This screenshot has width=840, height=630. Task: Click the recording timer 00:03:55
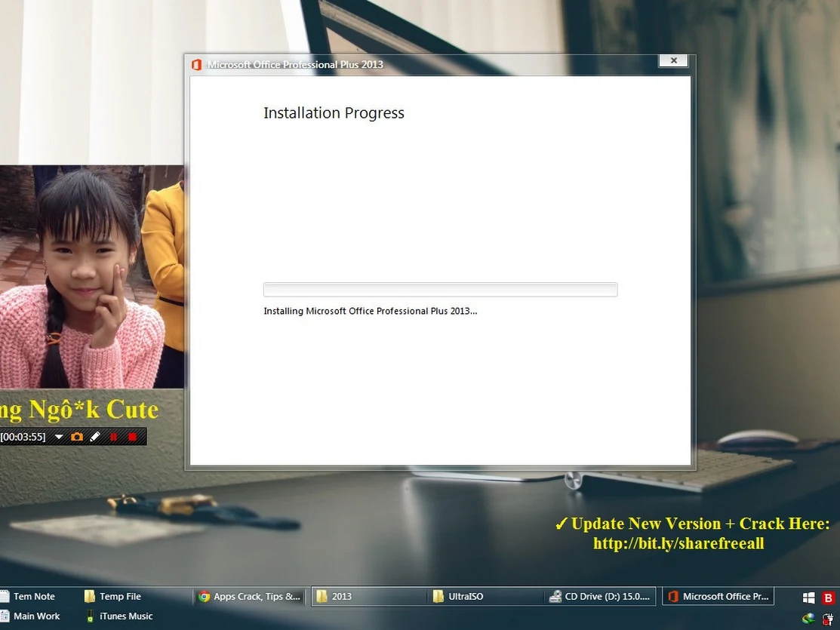click(23, 437)
